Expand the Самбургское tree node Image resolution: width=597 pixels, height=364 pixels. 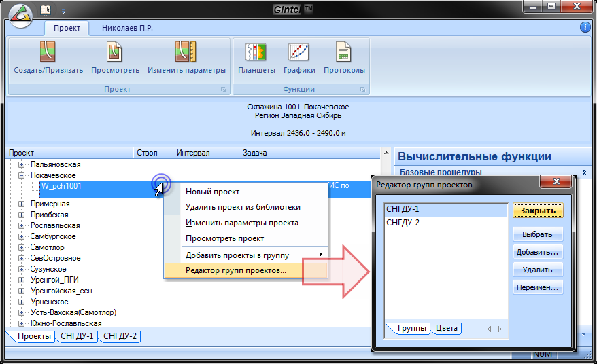point(21,236)
